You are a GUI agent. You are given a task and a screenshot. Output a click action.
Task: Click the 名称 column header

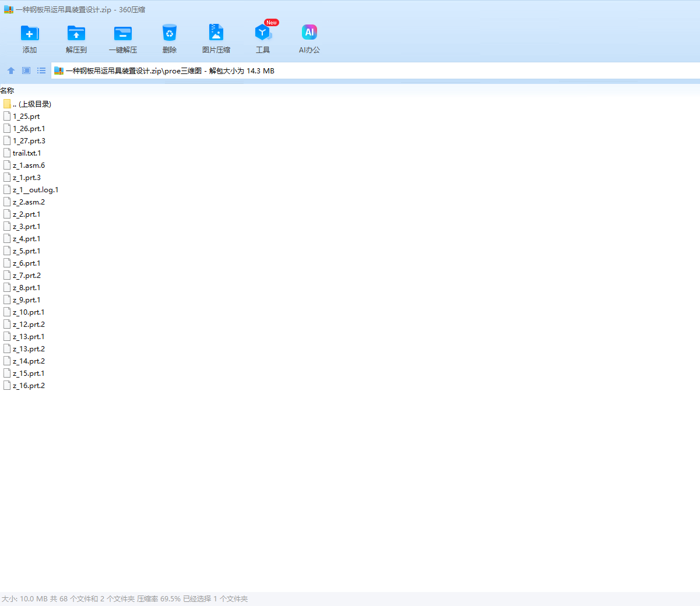pos(7,90)
